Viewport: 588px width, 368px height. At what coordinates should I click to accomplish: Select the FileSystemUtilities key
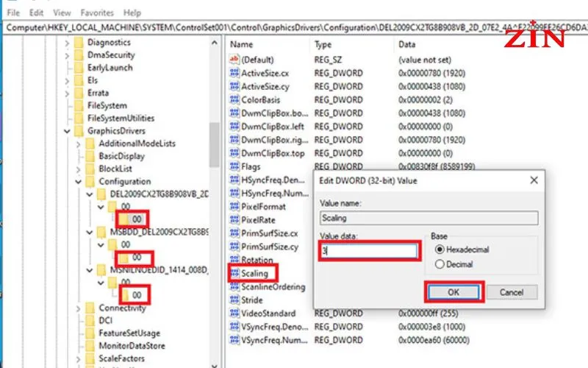pyautogui.click(x=121, y=118)
